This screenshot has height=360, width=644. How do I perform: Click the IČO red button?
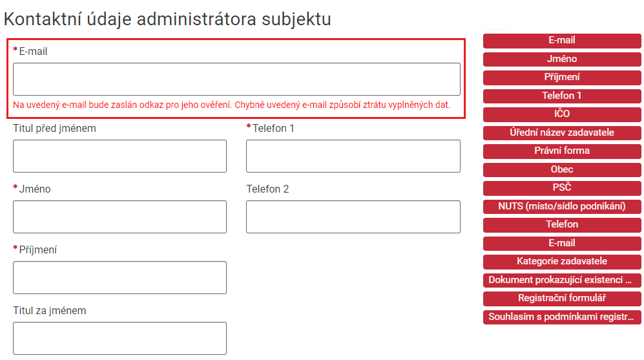[562, 114]
